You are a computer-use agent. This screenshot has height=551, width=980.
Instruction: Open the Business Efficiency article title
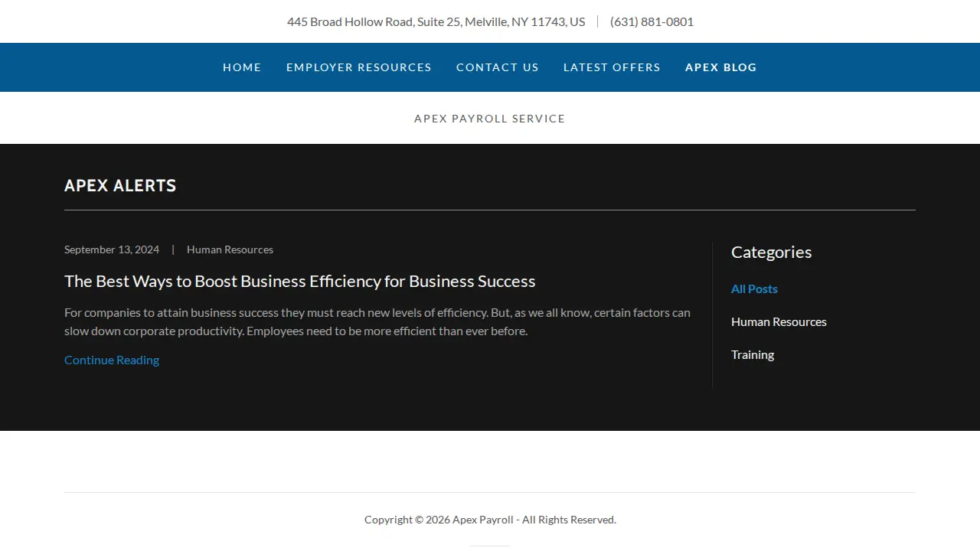click(300, 281)
